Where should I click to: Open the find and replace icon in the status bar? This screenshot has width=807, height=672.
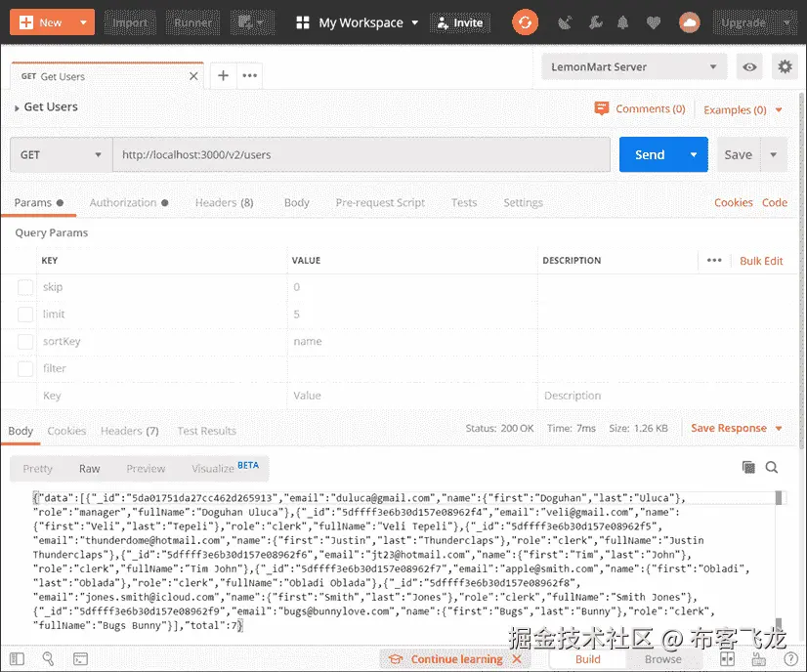point(48,658)
